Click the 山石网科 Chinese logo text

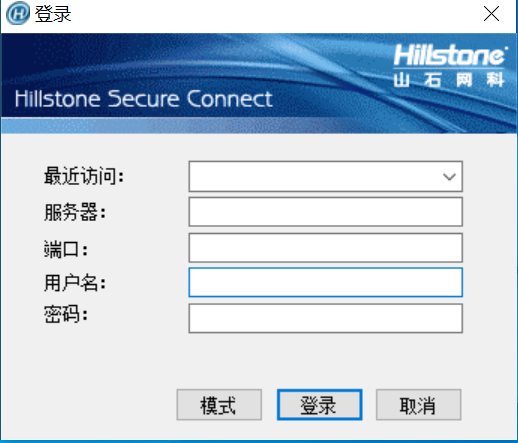[x=449, y=80]
